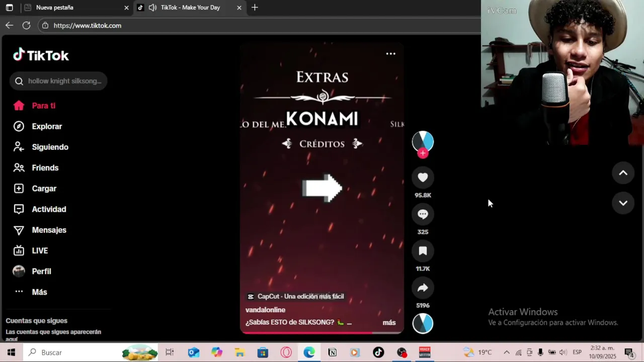This screenshot has height=362, width=644.
Task: Open Mensajes inbox
Action: [49, 230]
